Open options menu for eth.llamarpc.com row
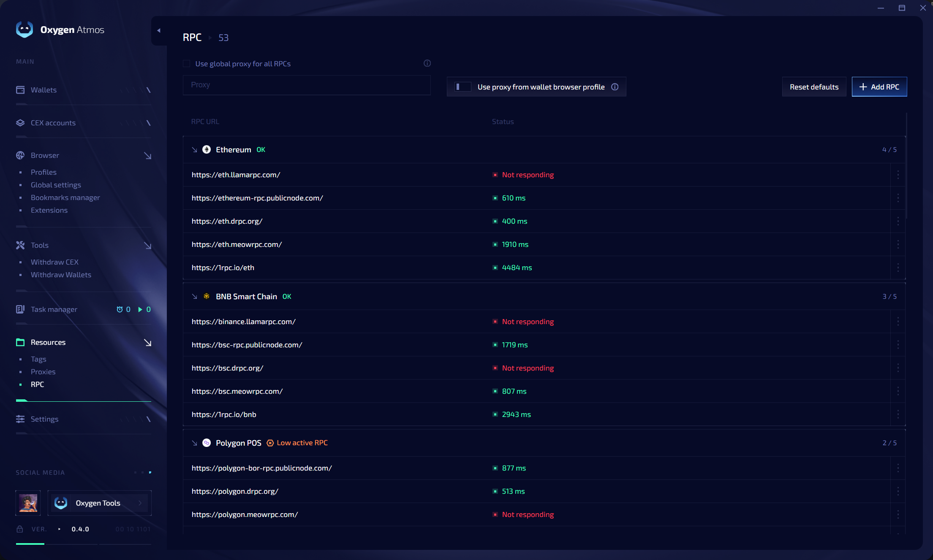The width and height of the screenshot is (933, 560). pyautogui.click(x=898, y=175)
